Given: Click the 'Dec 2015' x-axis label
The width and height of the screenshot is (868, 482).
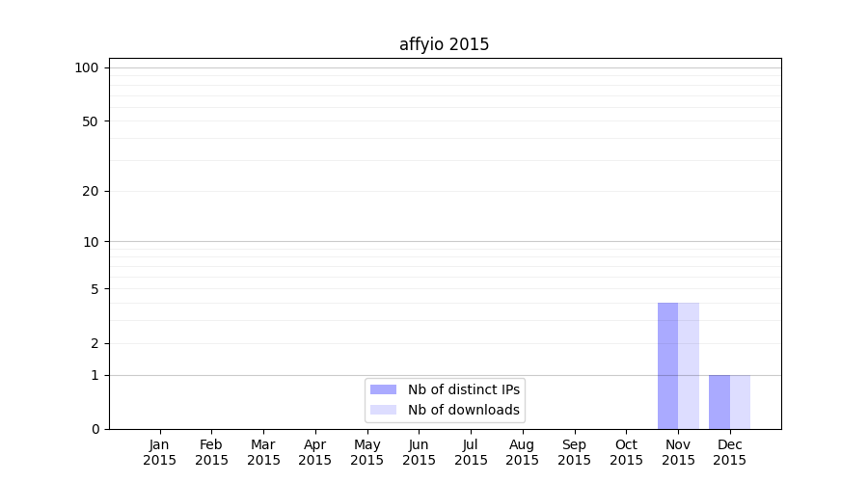Looking at the screenshot, I should 730,452.
